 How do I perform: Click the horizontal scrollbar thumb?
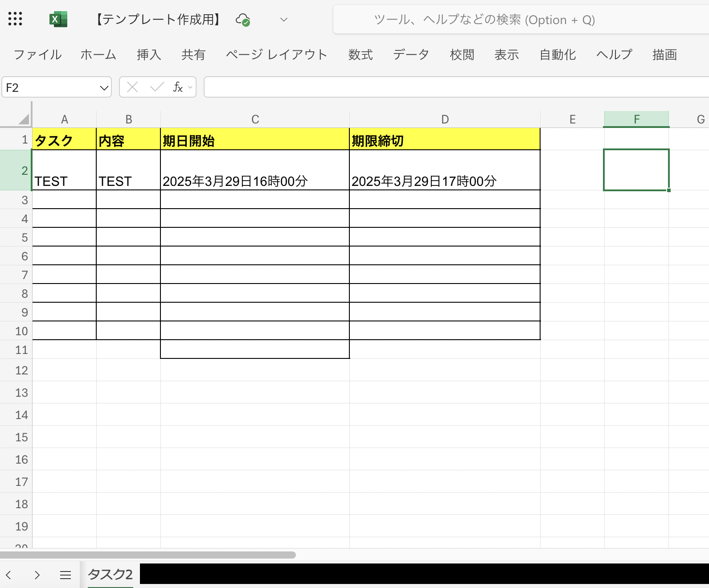[x=148, y=555]
